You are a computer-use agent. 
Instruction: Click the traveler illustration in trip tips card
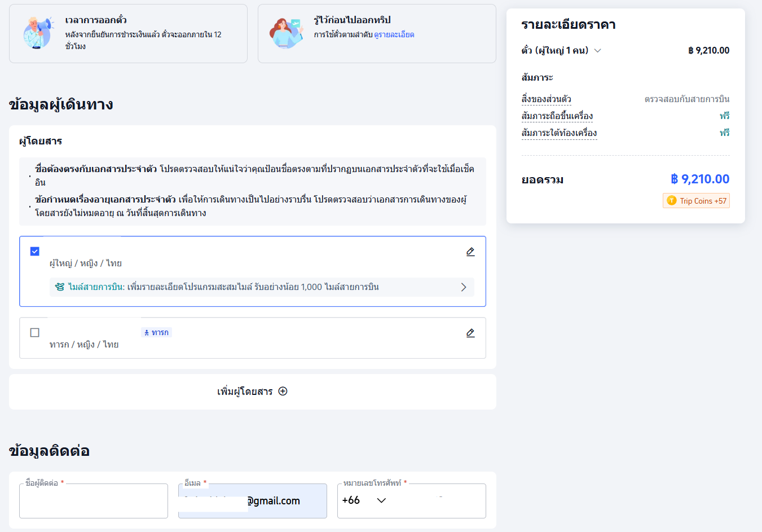point(286,33)
